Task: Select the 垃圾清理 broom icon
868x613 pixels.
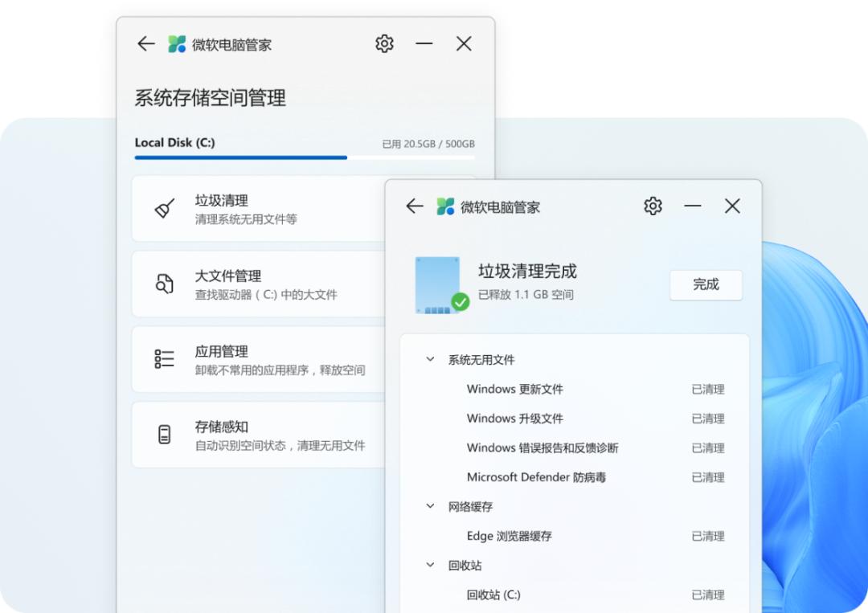Action: [x=163, y=209]
